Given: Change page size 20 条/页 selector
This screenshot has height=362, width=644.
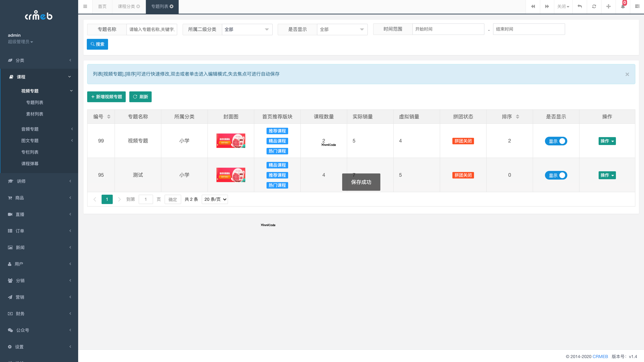Looking at the screenshot, I should pos(215,199).
